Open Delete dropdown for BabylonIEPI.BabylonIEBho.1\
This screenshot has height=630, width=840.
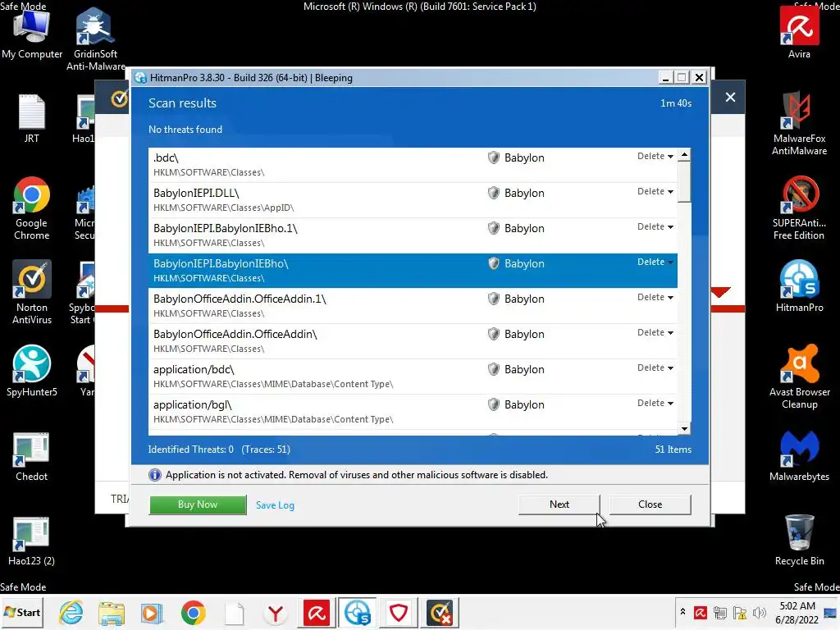tap(655, 226)
